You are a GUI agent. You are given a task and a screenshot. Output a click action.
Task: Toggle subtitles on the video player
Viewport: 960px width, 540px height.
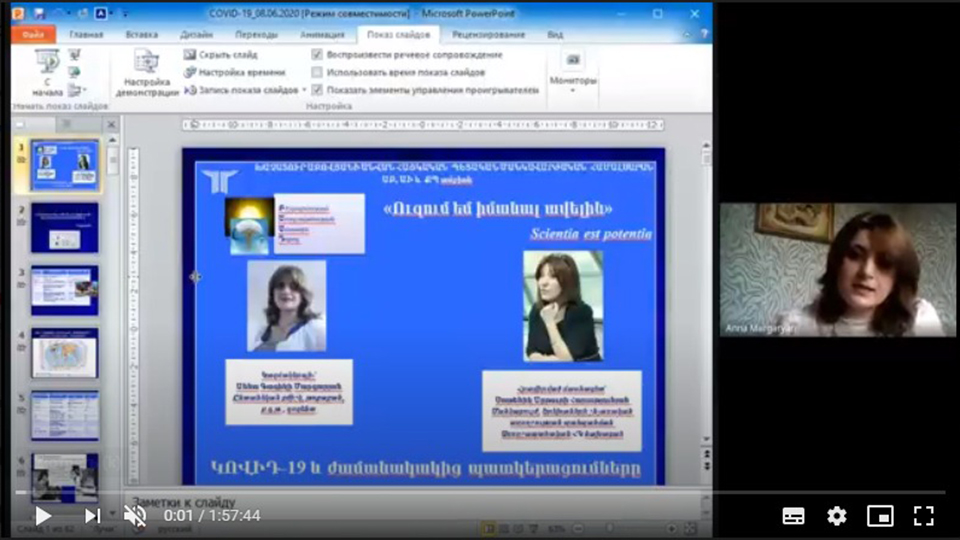[x=793, y=515]
